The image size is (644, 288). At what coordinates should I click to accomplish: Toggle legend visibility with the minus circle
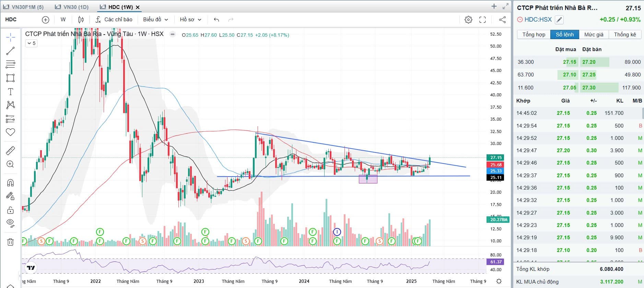pos(173,34)
